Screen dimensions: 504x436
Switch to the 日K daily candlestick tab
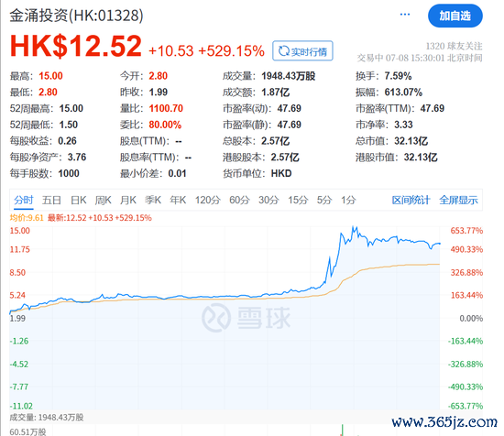(x=79, y=200)
